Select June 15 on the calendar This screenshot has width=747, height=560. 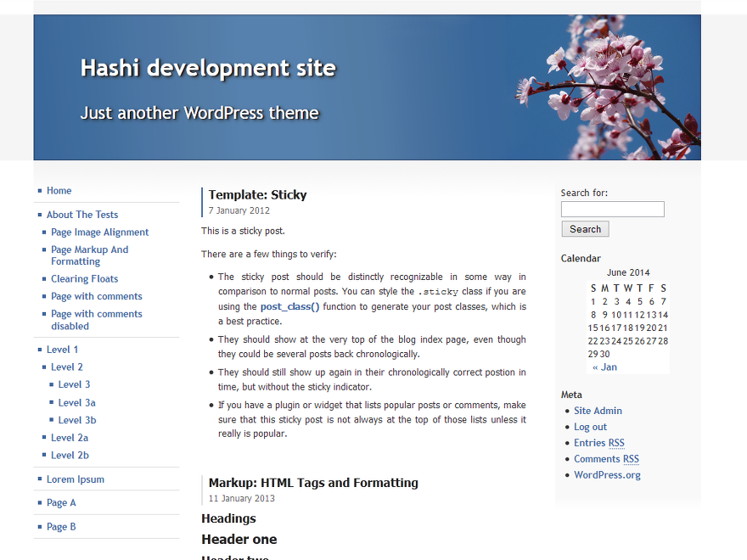click(593, 328)
